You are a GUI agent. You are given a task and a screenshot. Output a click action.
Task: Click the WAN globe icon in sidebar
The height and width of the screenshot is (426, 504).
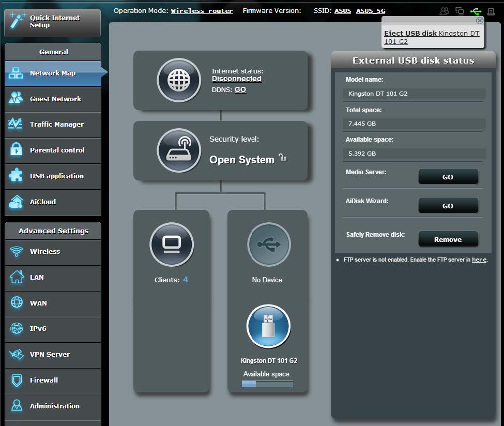coord(17,302)
